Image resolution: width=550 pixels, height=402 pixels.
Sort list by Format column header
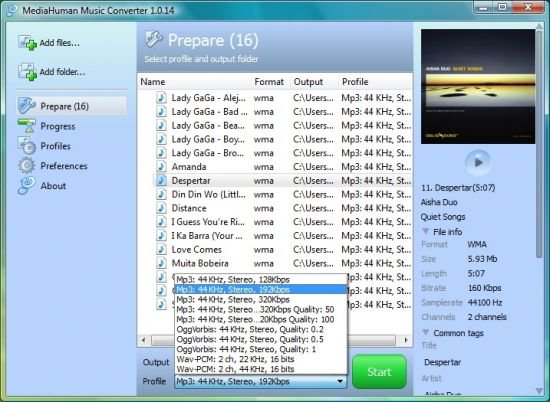pyautogui.click(x=270, y=82)
